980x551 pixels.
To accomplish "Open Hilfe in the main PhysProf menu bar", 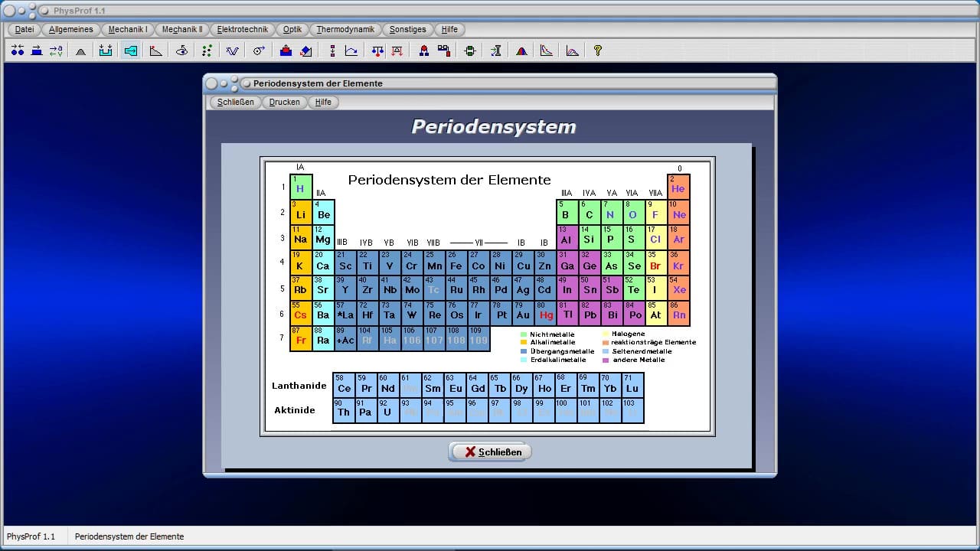I will 449,29.
